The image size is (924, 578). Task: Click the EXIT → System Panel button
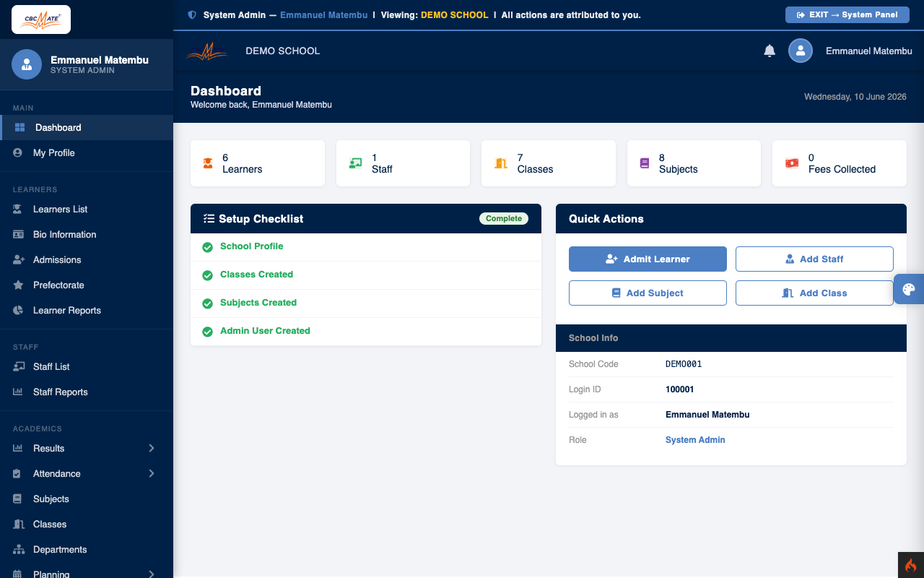tap(847, 14)
